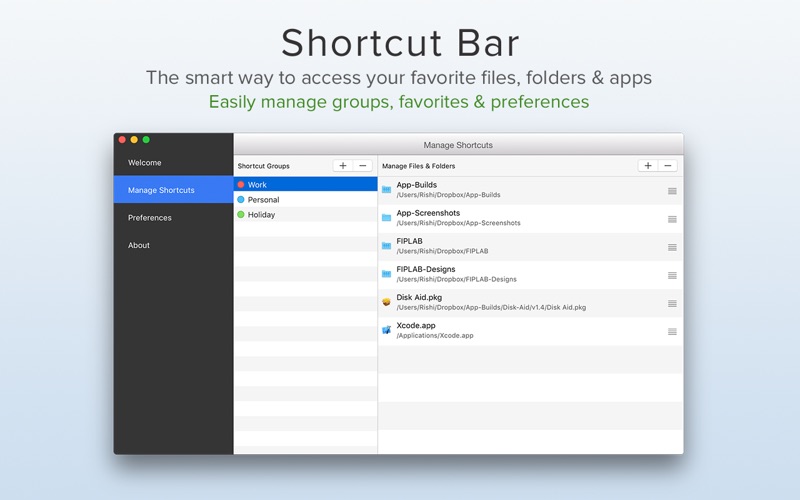
Task: Remove the selected shortcut group
Action: [x=363, y=166]
